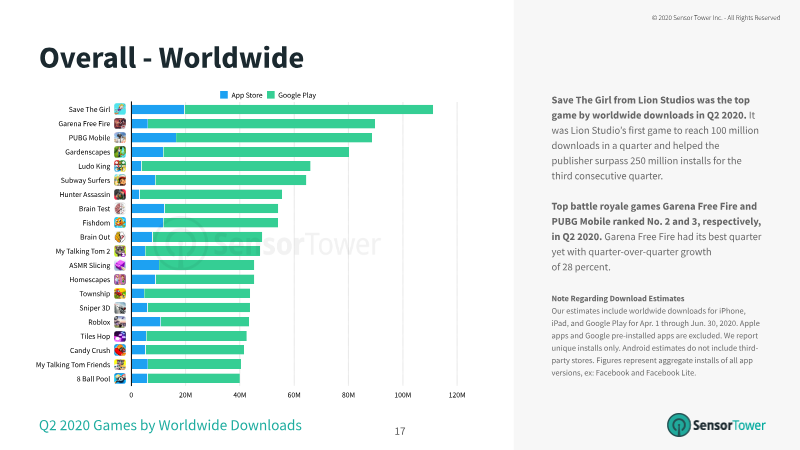Image resolution: width=800 pixels, height=450 pixels.
Task: Click the Save The Girl Google Play bar
Action: (x=309, y=109)
